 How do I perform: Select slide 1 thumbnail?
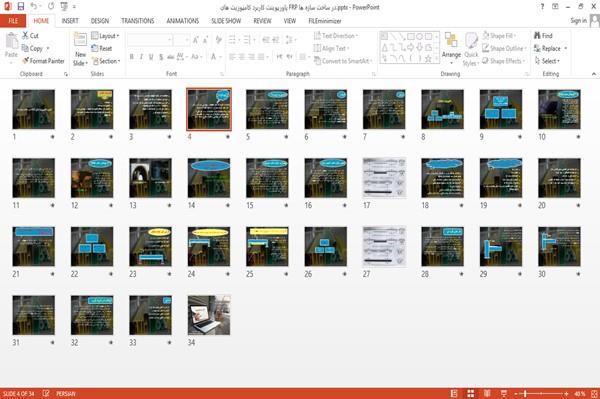point(34,109)
